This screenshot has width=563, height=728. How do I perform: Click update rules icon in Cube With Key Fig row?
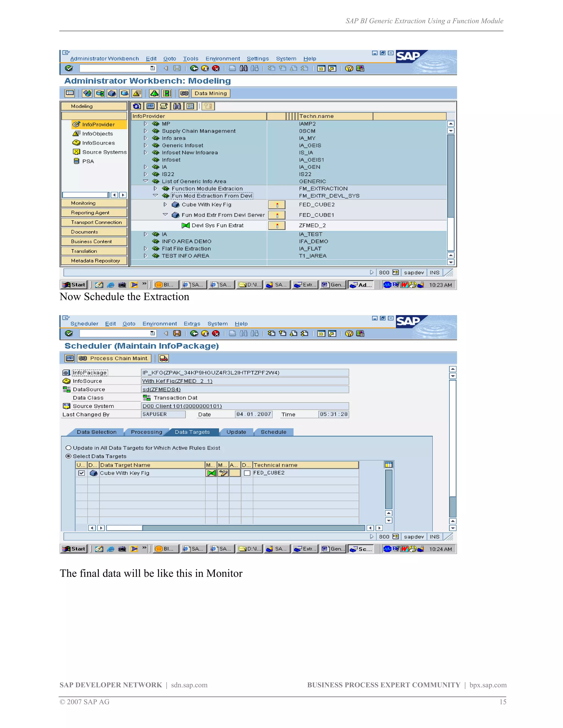coord(211,473)
